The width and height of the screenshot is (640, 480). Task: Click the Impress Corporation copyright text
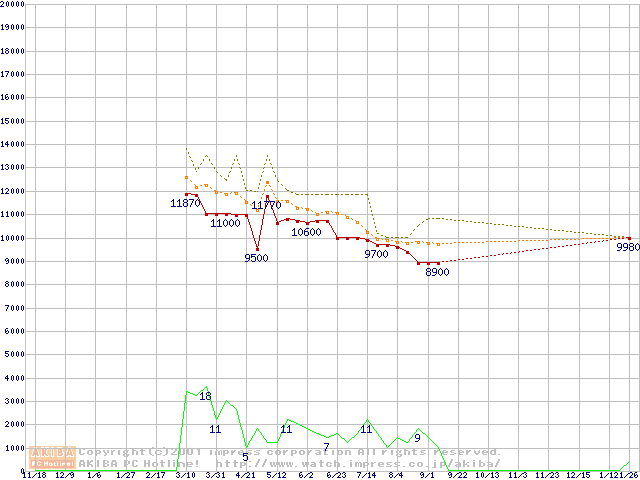pyautogui.click(x=290, y=451)
